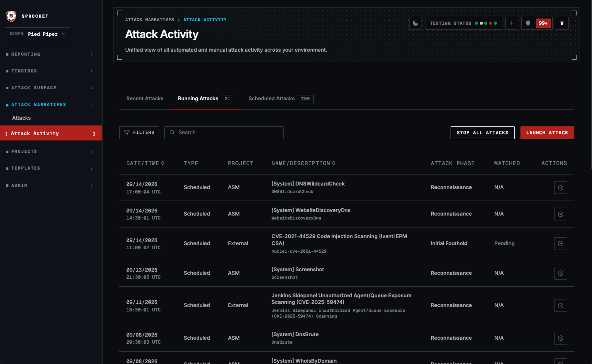Click the Sprocket shield logo

tap(11, 16)
